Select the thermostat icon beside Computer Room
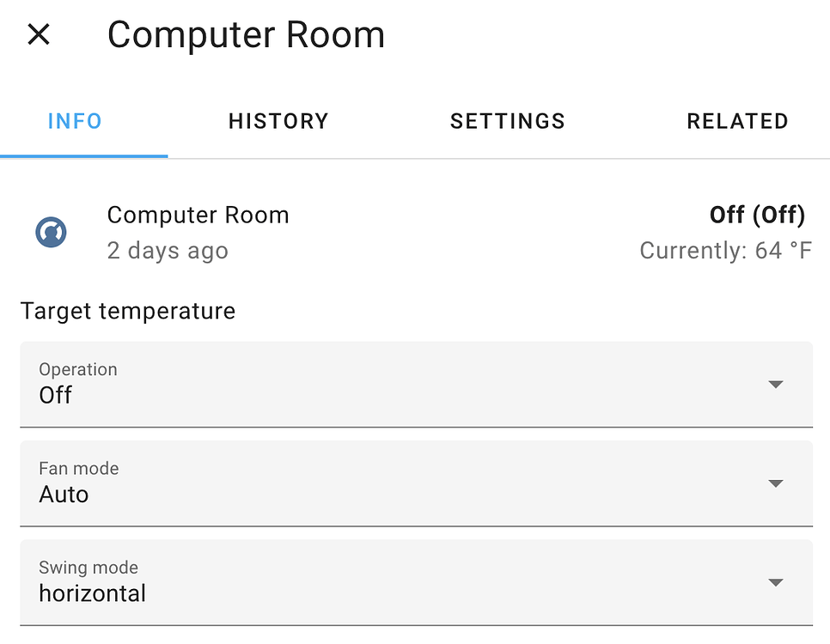Image resolution: width=830 pixels, height=644 pixels. [x=51, y=232]
